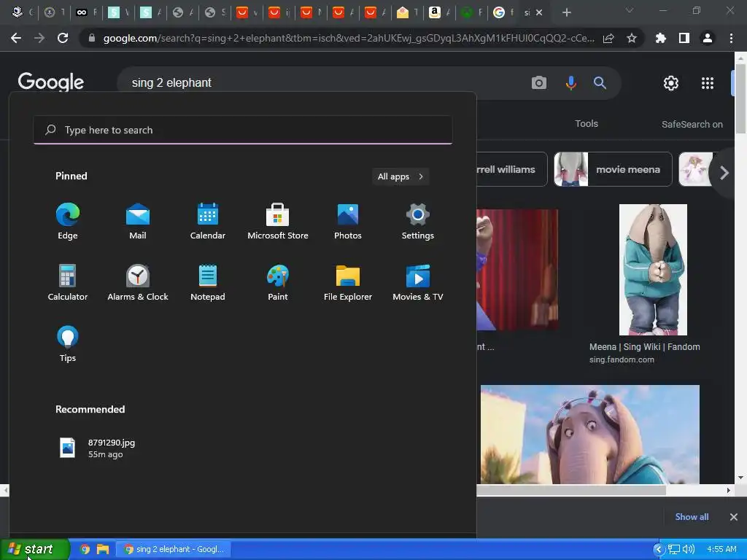The image size is (747, 560).
Task: Open Google homepage via logo
Action: [x=51, y=82]
